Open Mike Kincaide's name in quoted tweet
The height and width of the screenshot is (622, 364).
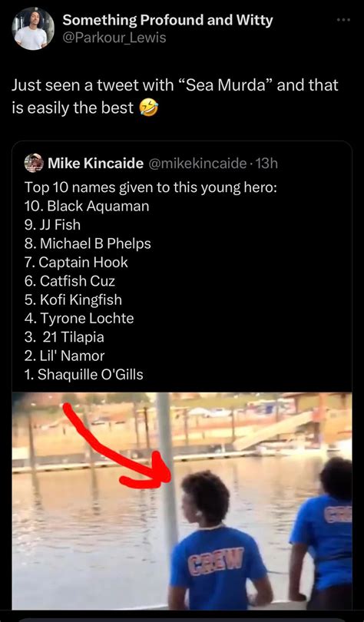[x=95, y=163]
